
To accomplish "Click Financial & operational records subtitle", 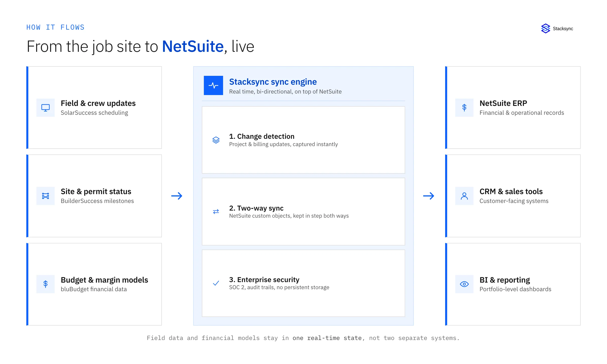I will (x=522, y=113).
